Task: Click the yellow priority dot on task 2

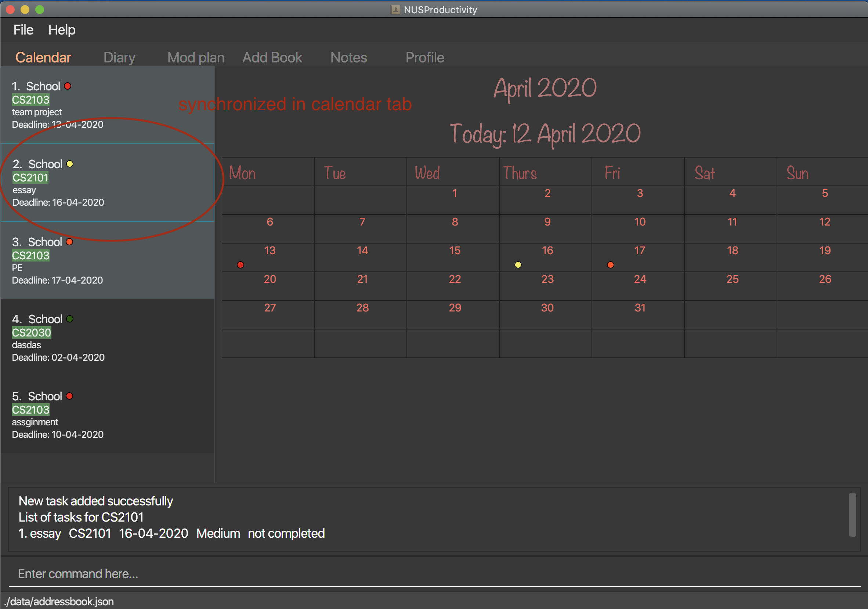Action: tap(71, 163)
